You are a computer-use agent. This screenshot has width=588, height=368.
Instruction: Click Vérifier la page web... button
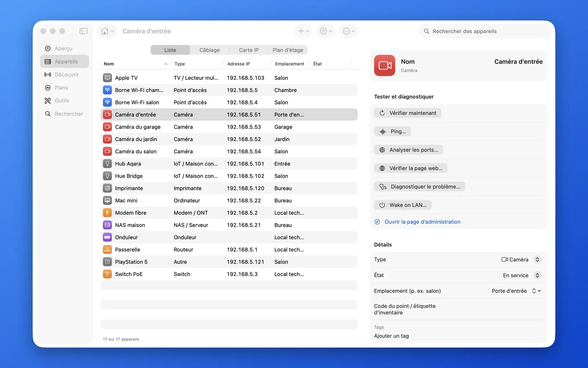click(x=411, y=168)
